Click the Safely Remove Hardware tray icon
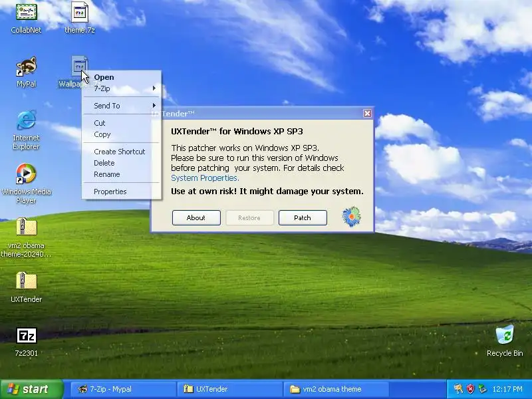 click(x=482, y=389)
